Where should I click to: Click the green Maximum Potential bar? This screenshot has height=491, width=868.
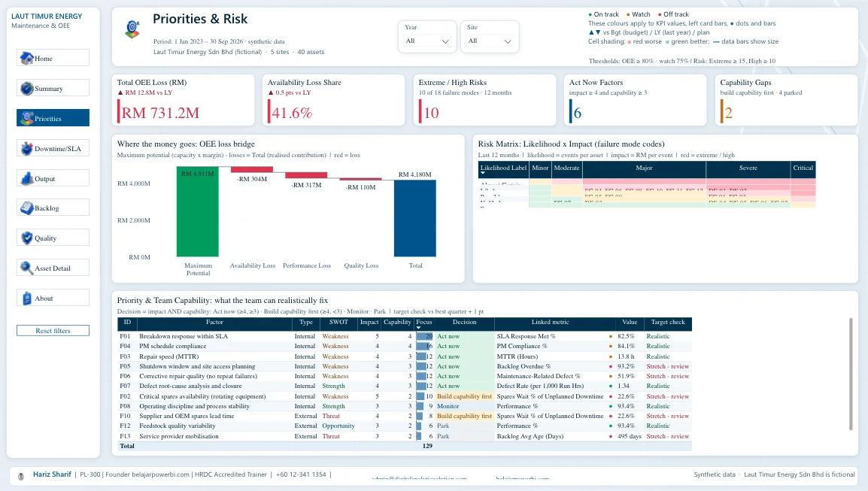[198, 211]
